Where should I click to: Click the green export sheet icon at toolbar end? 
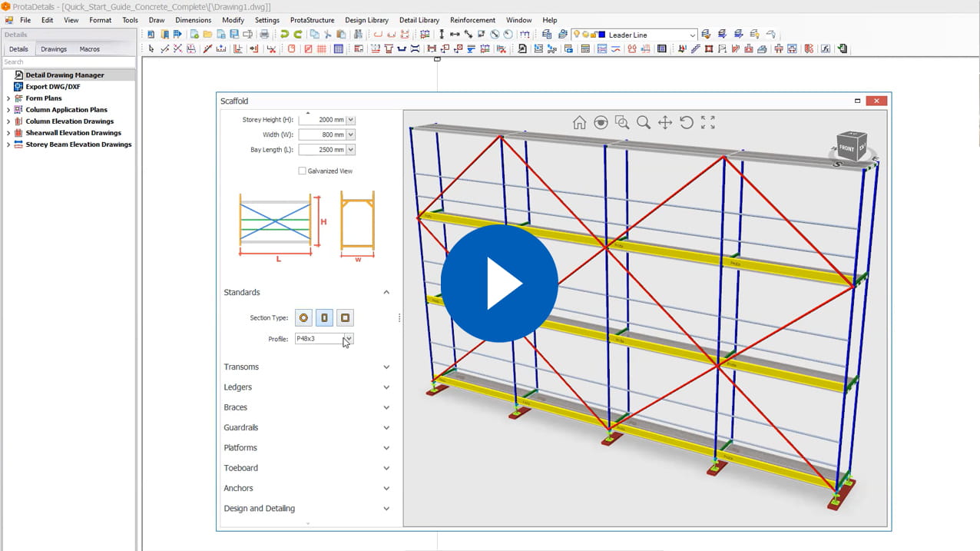point(843,48)
